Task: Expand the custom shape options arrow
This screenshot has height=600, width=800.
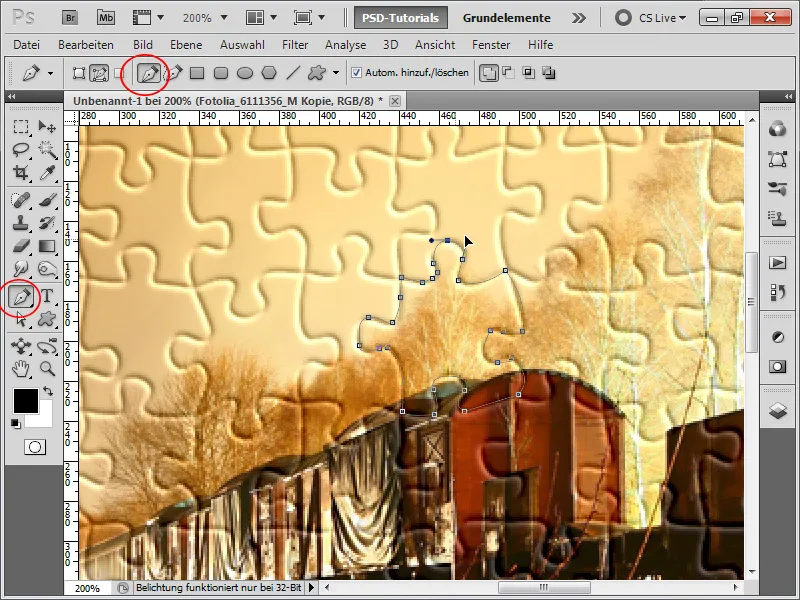Action: click(336, 73)
